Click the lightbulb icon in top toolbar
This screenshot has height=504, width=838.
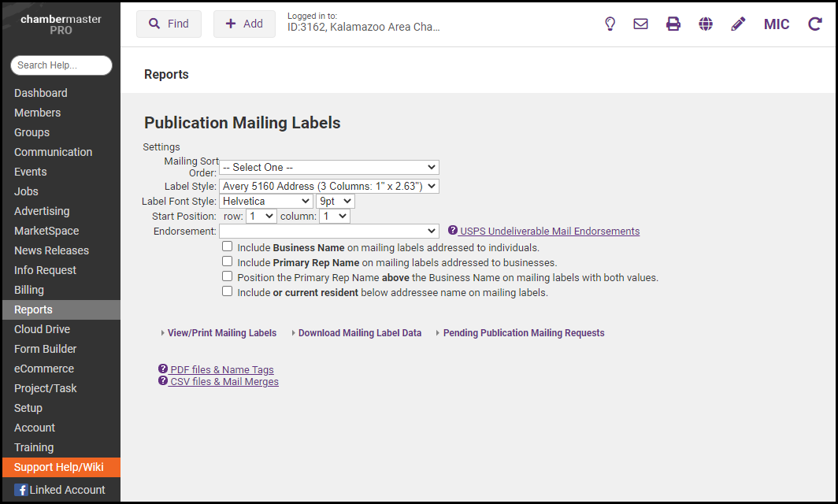[x=610, y=24]
